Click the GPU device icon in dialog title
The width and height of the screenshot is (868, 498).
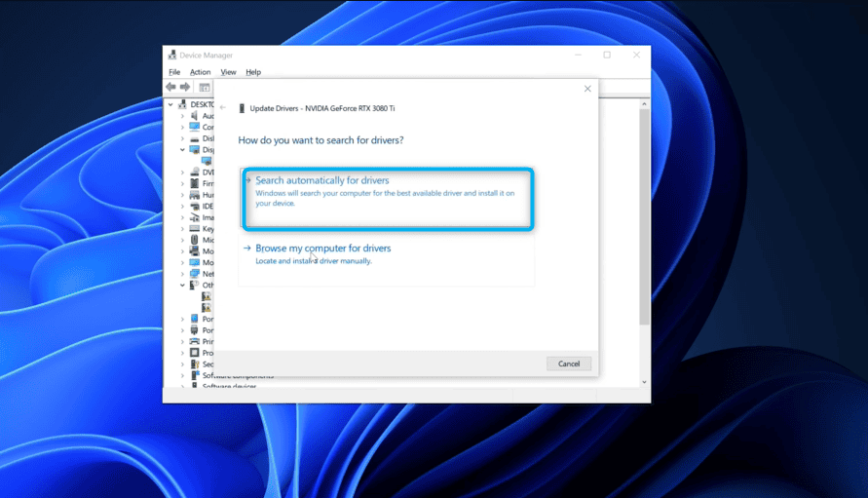point(242,108)
